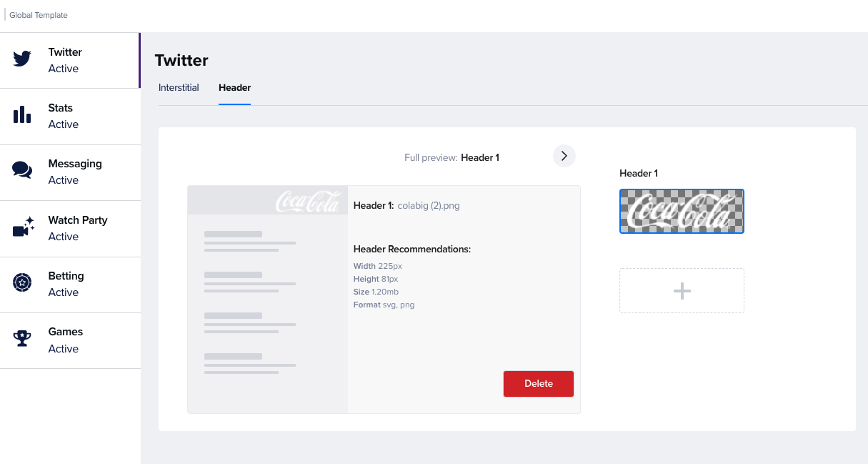This screenshot has width=868, height=464.
Task: Delete the Header 1 image
Action: (x=539, y=383)
